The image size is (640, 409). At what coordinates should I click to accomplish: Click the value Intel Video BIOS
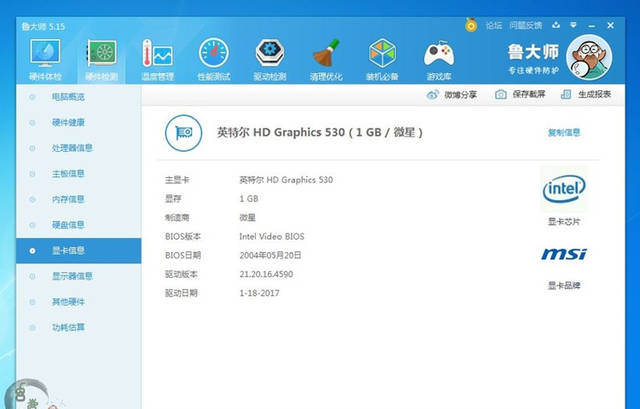coord(271,236)
